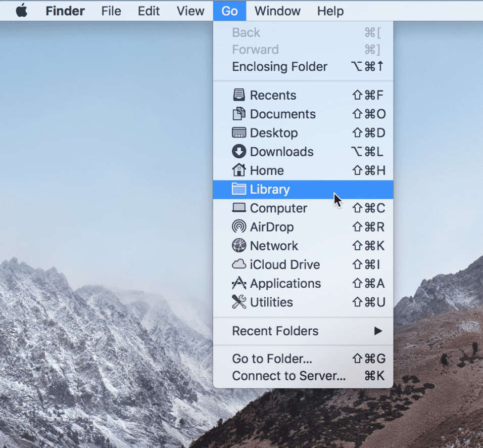Open the View menu
The image size is (483, 448).
point(190,11)
